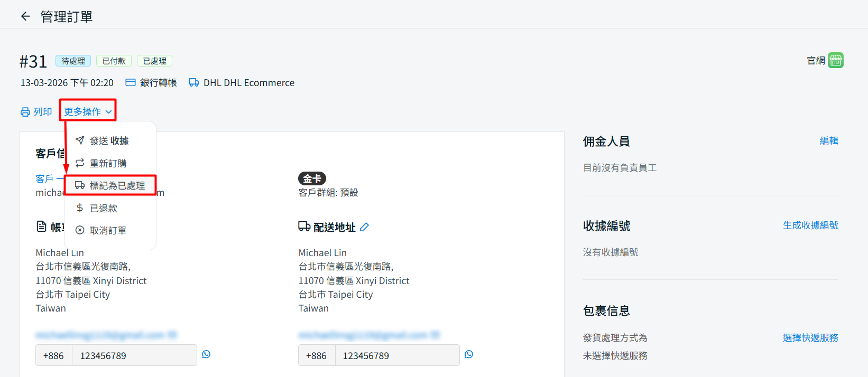Open WhatsApp icon beside billing phone number

[206, 354]
